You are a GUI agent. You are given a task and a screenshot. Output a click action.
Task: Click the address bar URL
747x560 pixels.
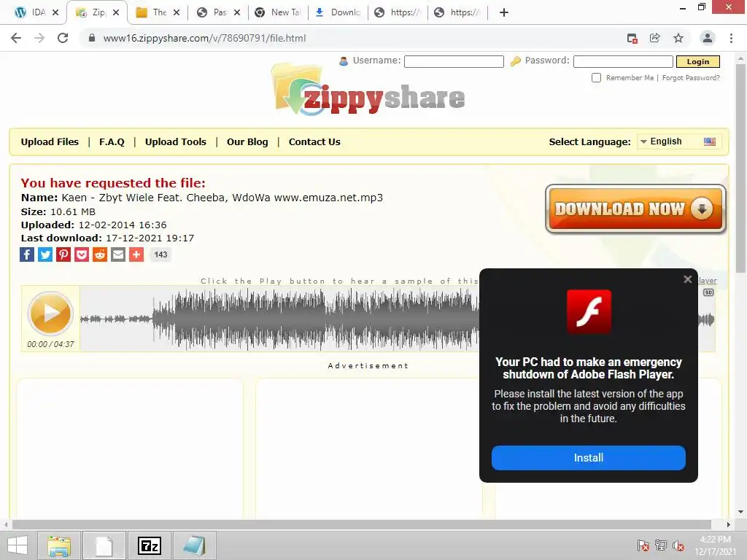[x=204, y=38]
